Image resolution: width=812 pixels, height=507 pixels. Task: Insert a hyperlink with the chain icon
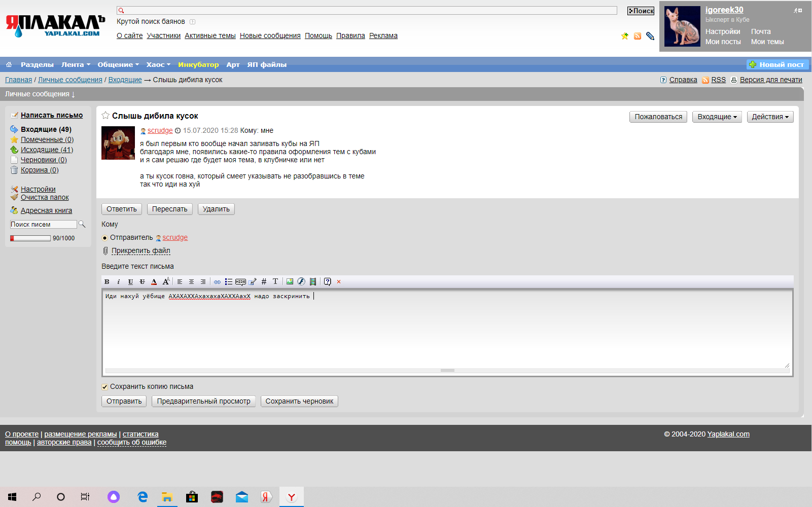point(217,282)
